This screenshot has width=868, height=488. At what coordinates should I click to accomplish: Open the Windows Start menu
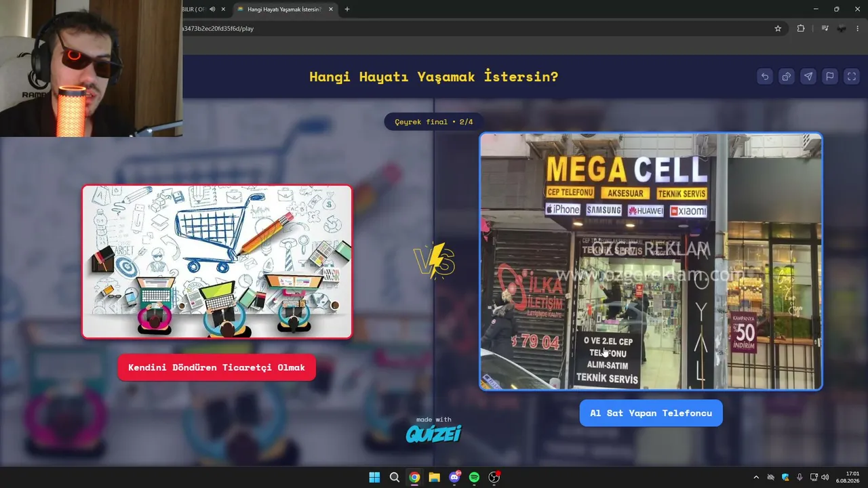[x=374, y=477]
